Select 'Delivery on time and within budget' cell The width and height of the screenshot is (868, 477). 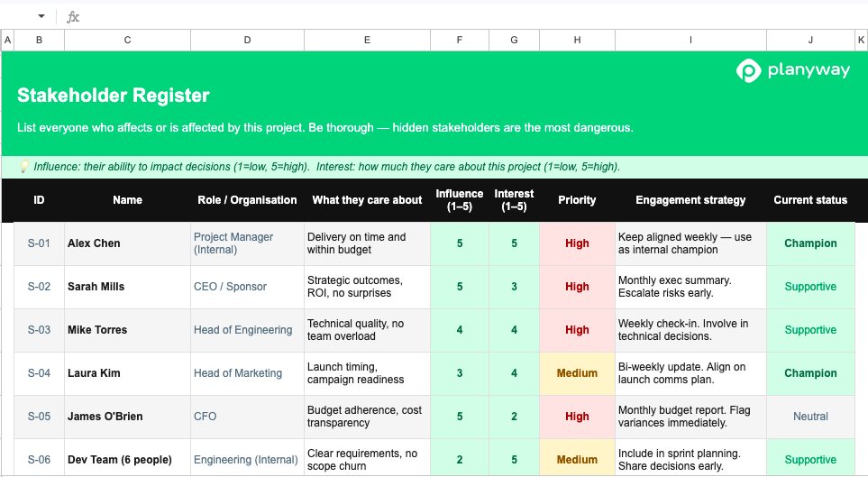pos(367,243)
